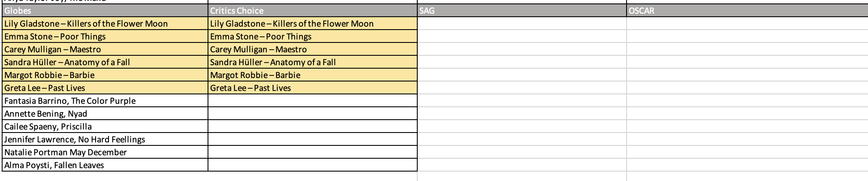868x181 pixels.
Task: Click the Fantasia Barrino, The Color Purple cell
Action: pyautogui.click(x=105, y=101)
